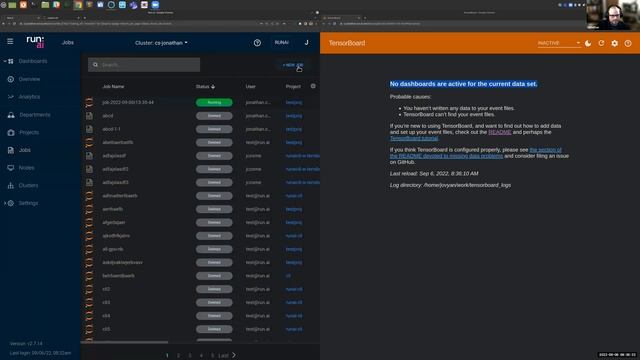Screen dimensions: 640x360
Task: Open the Chrome icon in the taskbar
Action: (x=78, y=5)
